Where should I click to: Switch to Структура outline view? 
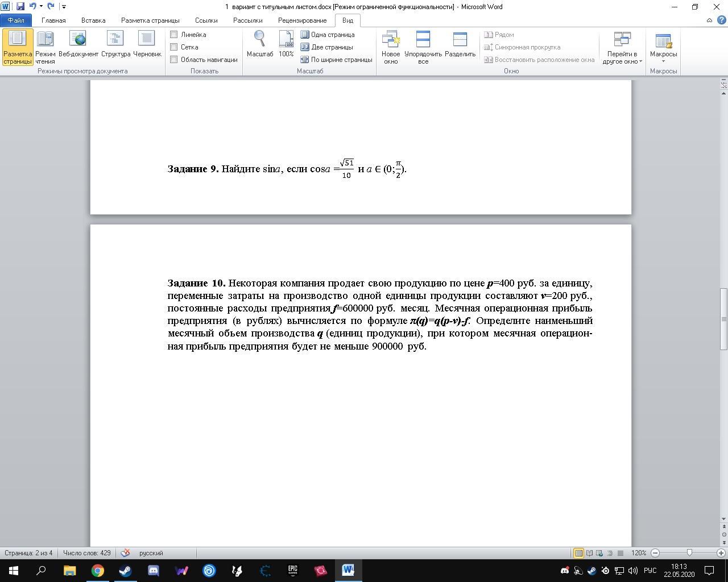[115, 44]
